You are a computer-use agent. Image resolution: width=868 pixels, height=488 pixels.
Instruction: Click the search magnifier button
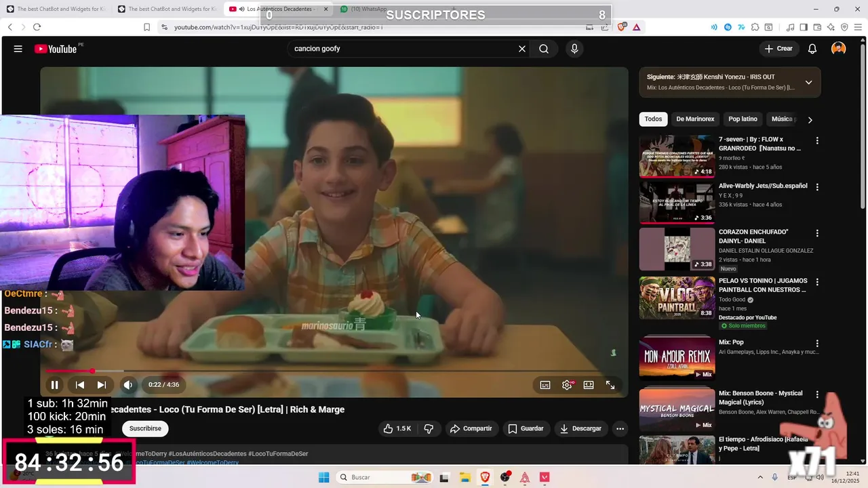pos(544,49)
